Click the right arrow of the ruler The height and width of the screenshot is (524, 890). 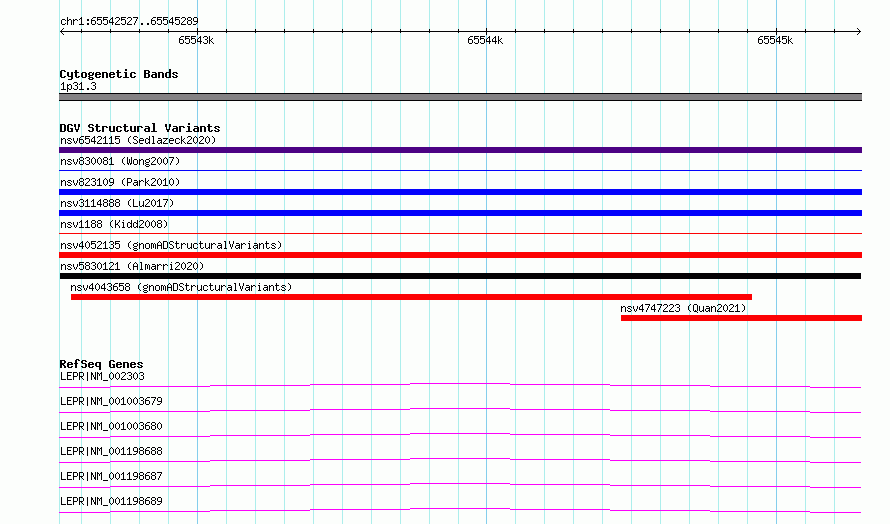pyautogui.click(x=858, y=31)
